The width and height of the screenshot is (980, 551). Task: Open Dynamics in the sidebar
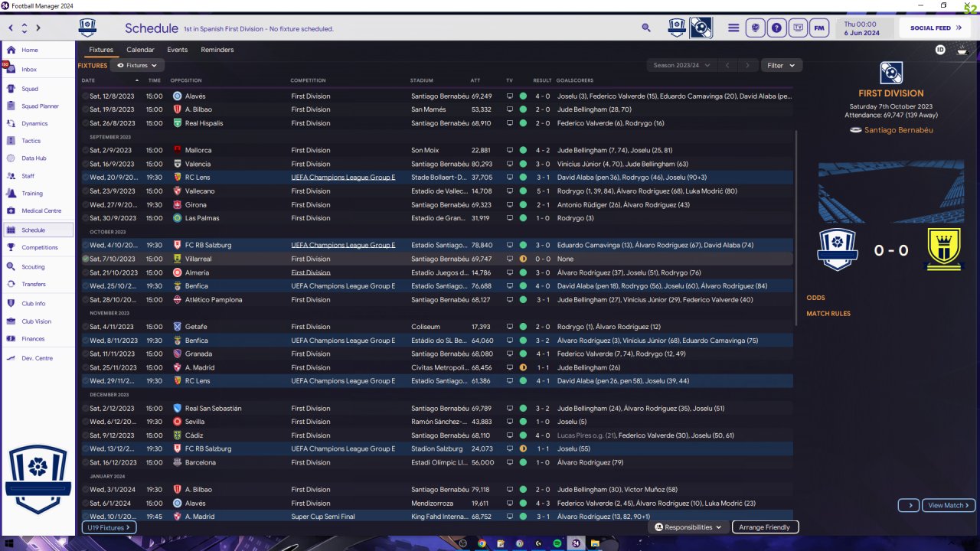[38, 123]
